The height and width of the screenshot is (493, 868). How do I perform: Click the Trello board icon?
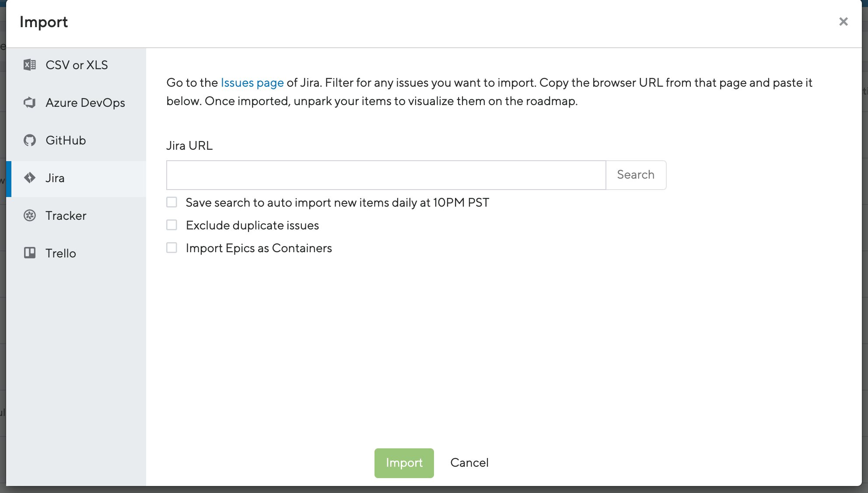click(30, 253)
